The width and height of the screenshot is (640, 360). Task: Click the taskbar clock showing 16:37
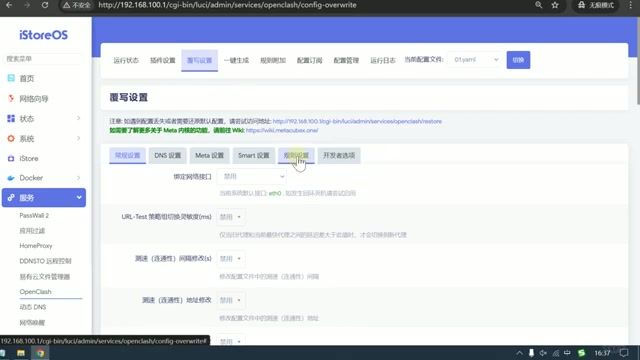pyautogui.click(x=602, y=353)
